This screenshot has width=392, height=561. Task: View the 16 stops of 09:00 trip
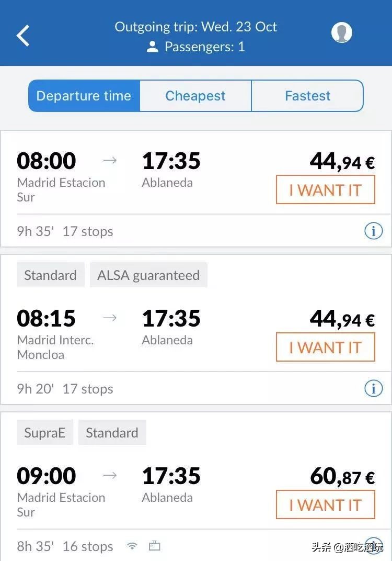[88, 546]
